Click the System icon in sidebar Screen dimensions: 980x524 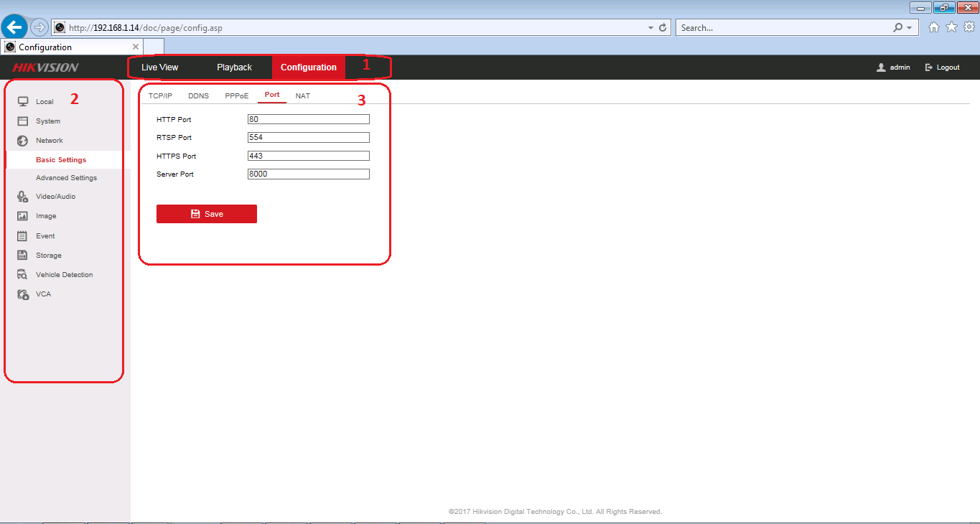click(x=23, y=121)
